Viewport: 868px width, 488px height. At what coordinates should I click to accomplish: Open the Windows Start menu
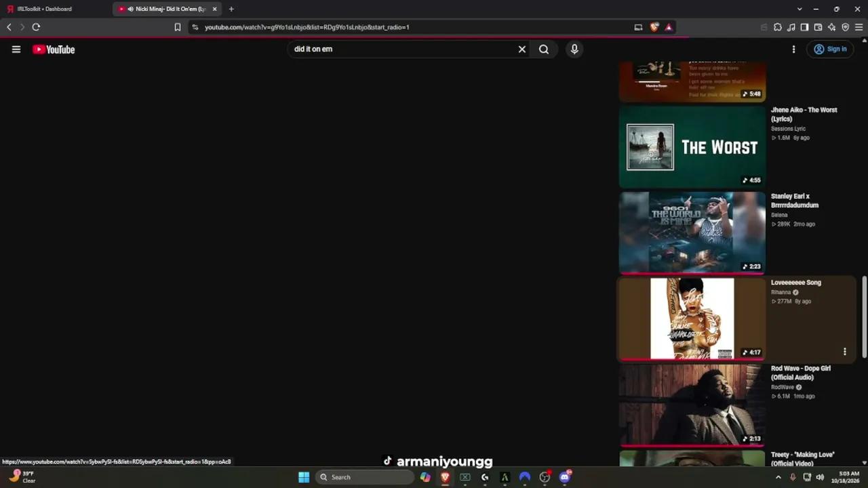(304, 477)
